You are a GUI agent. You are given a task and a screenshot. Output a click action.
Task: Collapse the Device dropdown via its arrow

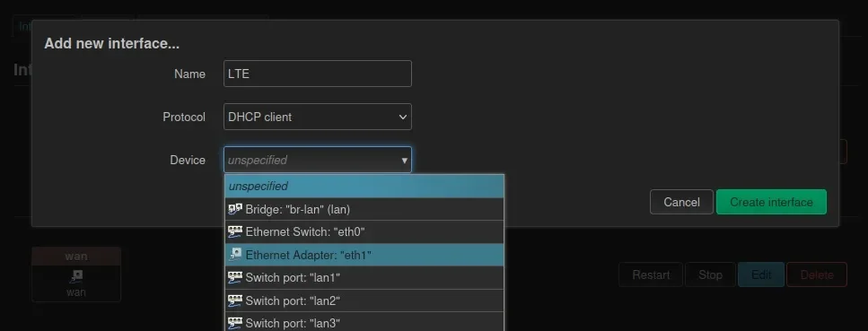(x=405, y=161)
